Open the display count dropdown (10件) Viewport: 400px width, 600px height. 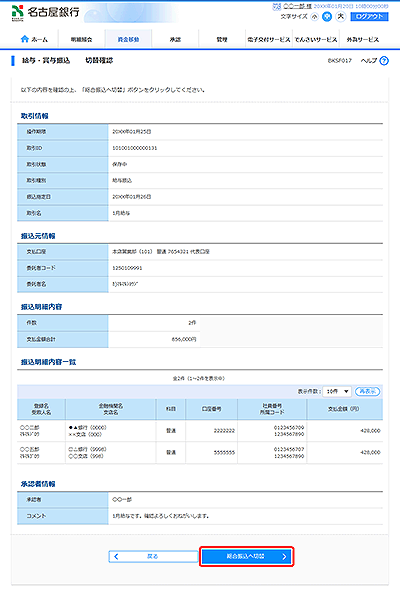click(337, 391)
